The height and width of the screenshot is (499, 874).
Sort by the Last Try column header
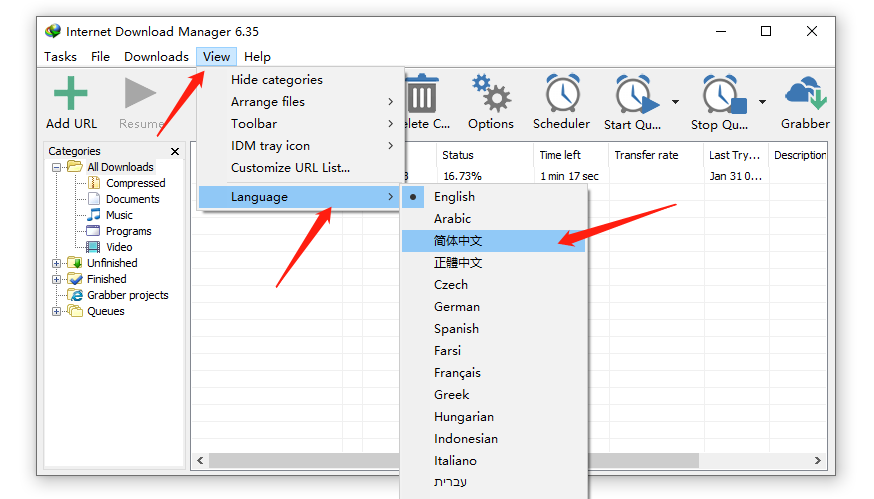736,155
